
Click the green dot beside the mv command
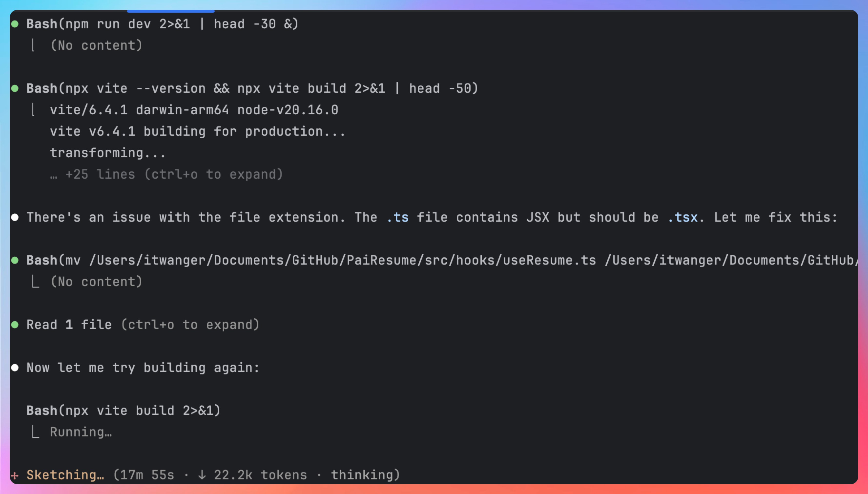tap(15, 260)
